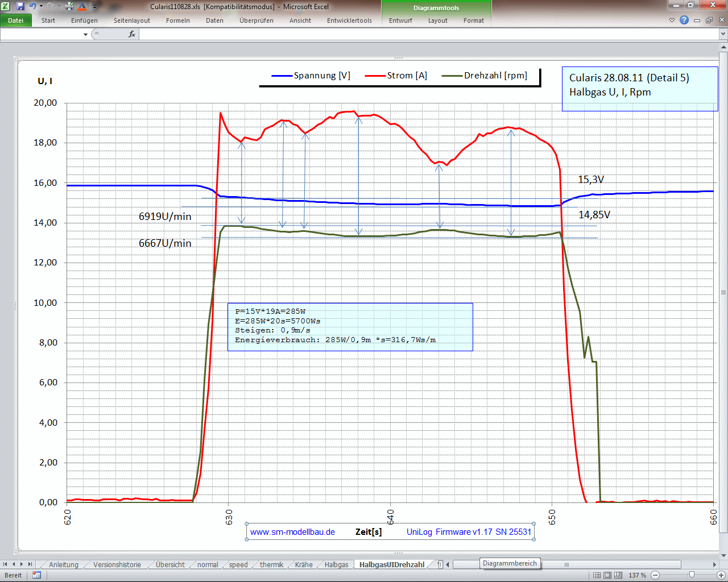
Task: Open Customize Quick Access Toolbar dropdown
Action: [95, 7]
